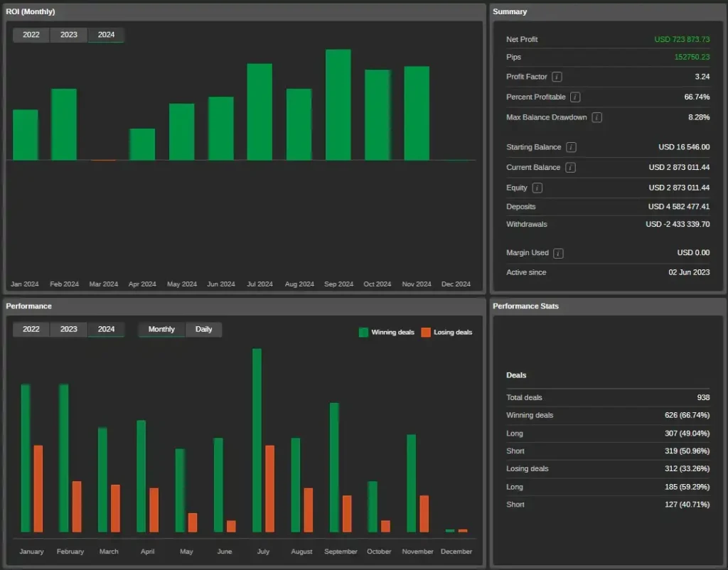Click the Sep 2024 bar in the ROI chart
This screenshot has width=728, height=570.
point(338,105)
